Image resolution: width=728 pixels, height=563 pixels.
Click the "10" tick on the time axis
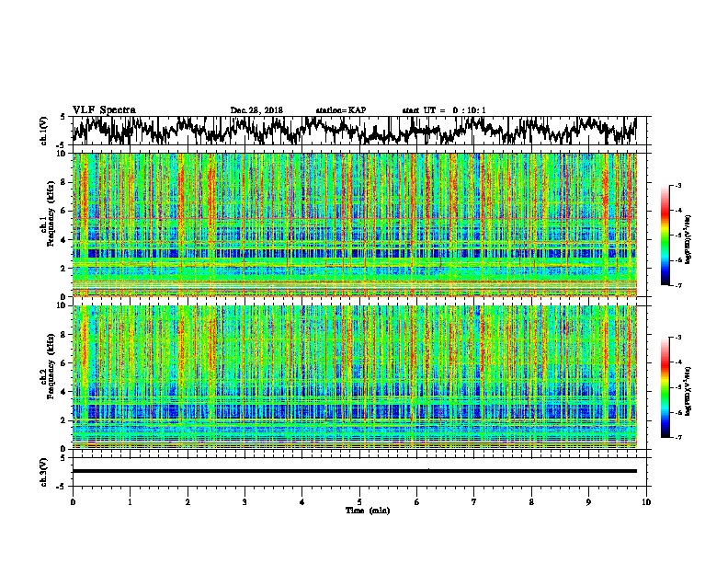[646, 502]
